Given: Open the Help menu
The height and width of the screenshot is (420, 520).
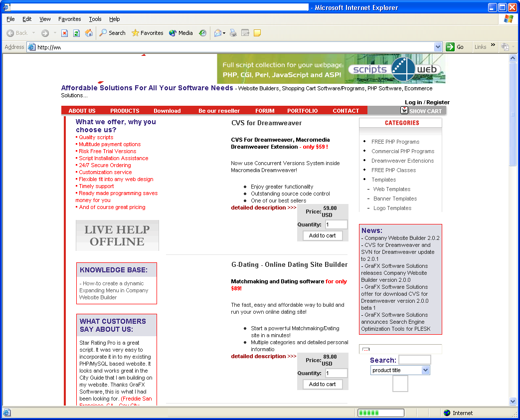Looking at the screenshot, I should 114,19.
